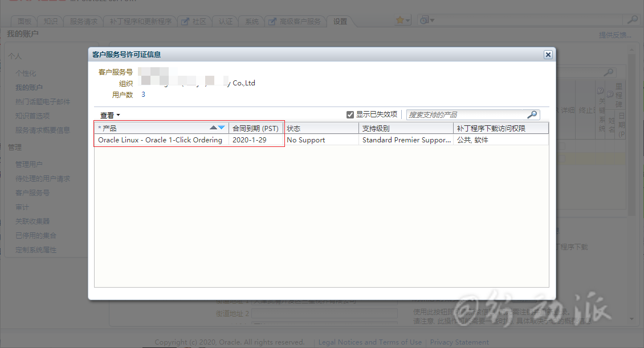Click the Standard Premier Support cell
Image resolution: width=644 pixels, height=348 pixels.
406,140
